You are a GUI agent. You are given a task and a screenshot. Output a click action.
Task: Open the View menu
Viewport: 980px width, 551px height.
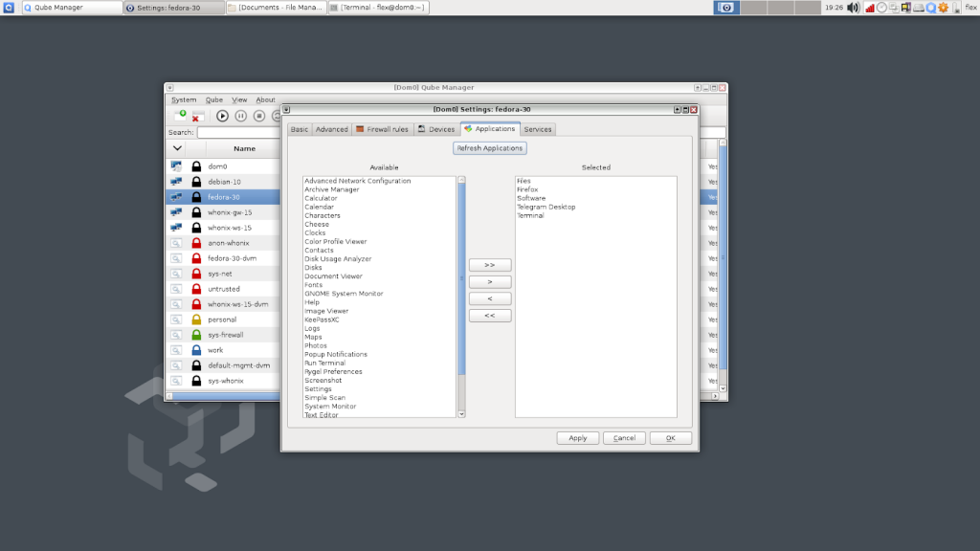[x=239, y=99]
